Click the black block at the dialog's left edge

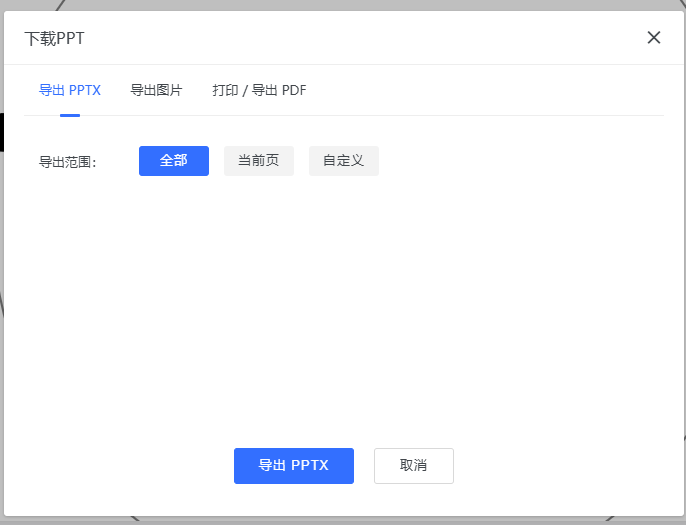[2, 131]
